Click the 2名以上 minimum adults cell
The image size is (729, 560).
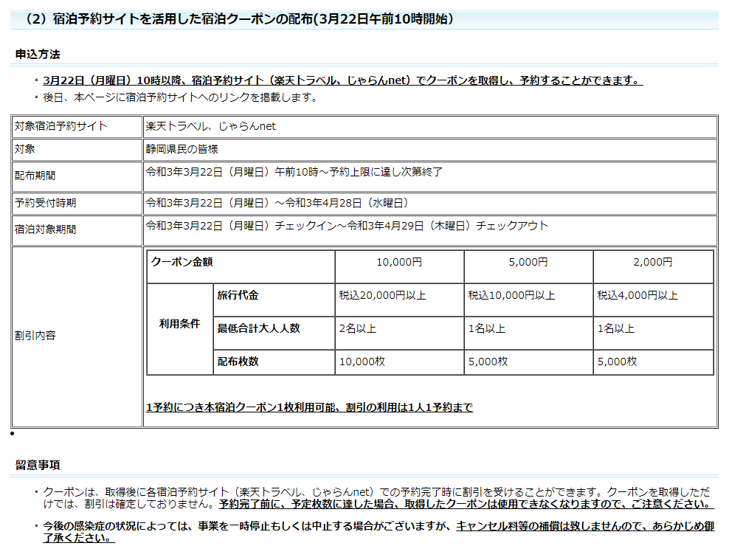click(x=357, y=328)
